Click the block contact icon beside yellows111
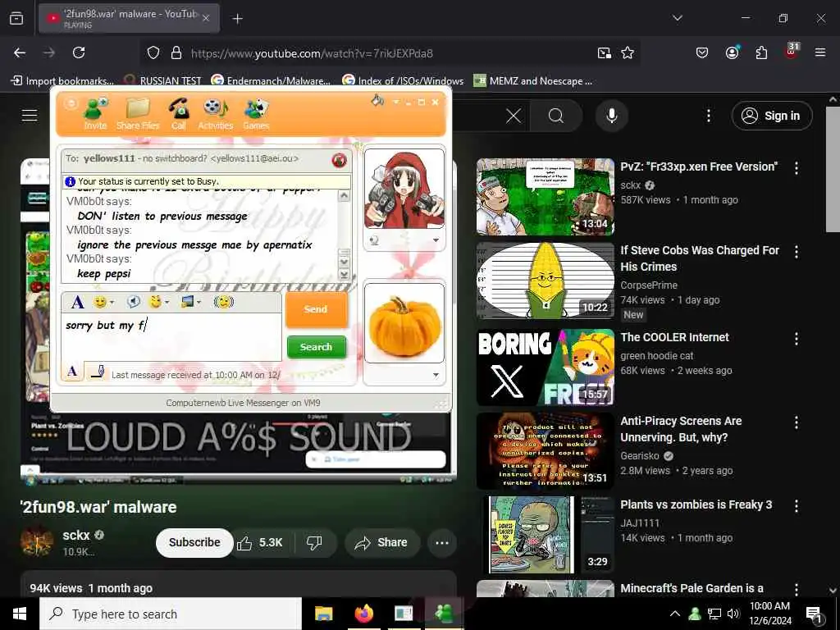The width and height of the screenshot is (840, 630). tap(339, 160)
